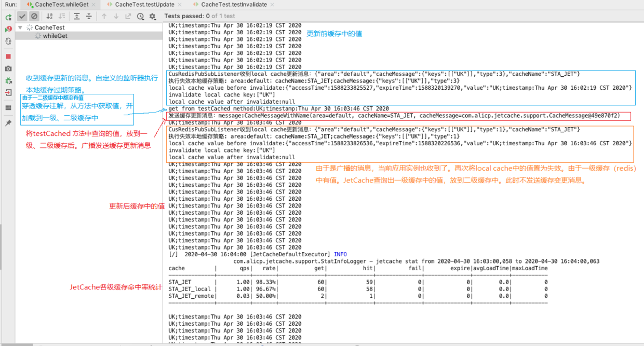This screenshot has width=644, height=346.
Task: Pin the current Run tab
Action: pos(8,123)
